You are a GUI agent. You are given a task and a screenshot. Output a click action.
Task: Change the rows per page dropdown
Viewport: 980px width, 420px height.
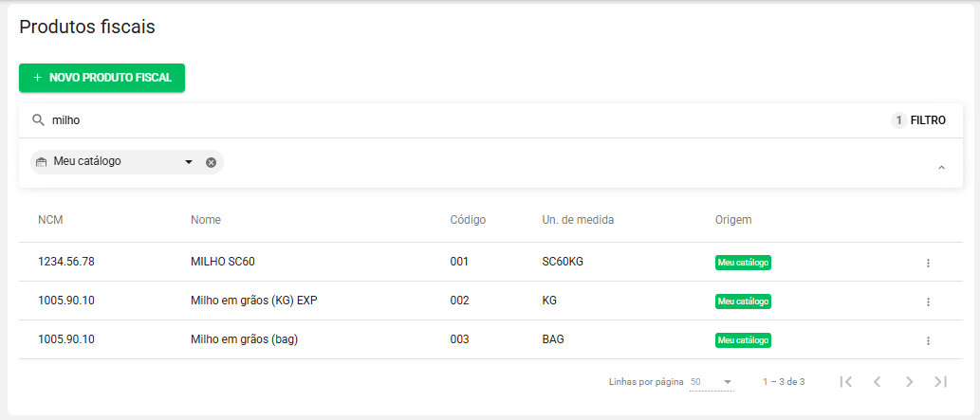(x=712, y=382)
